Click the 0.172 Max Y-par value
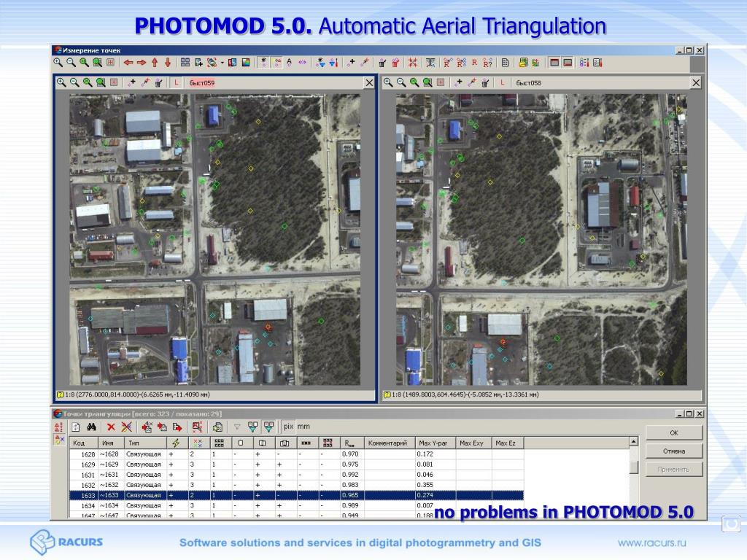Viewport: 747px width, 560px height. coord(425,454)
